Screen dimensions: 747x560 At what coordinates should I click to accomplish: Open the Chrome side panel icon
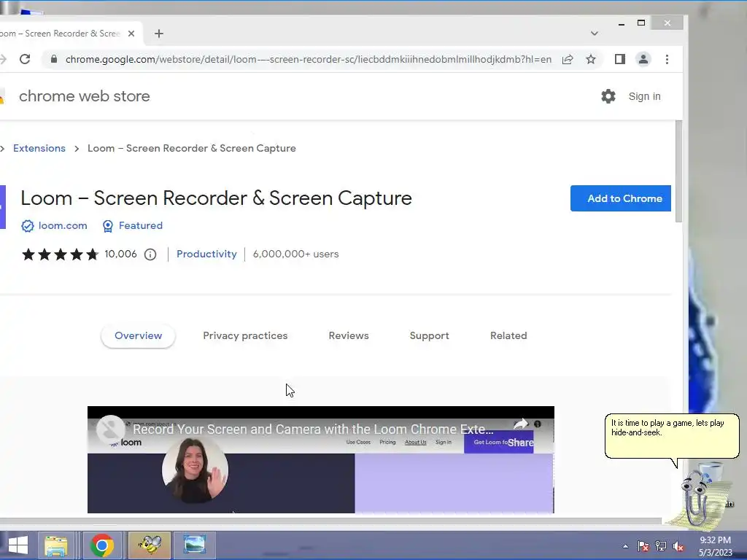(619, 59)
